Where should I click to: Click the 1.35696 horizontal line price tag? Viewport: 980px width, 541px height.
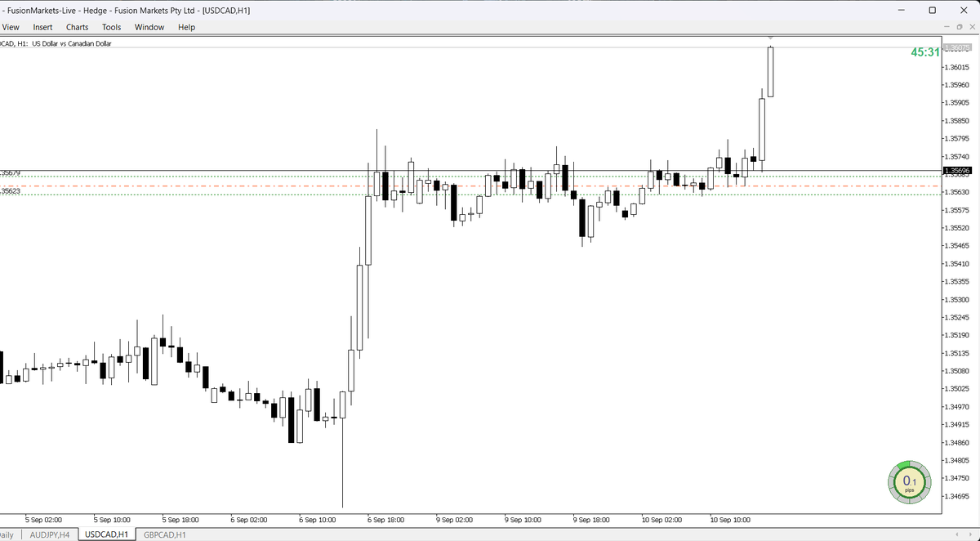pos(956,171)
